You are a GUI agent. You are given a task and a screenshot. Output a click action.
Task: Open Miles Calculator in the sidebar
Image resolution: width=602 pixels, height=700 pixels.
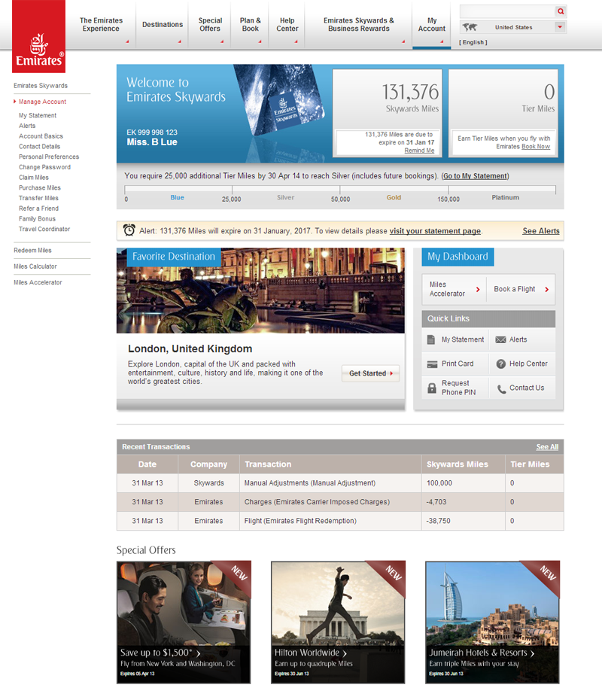click(35, 266)
